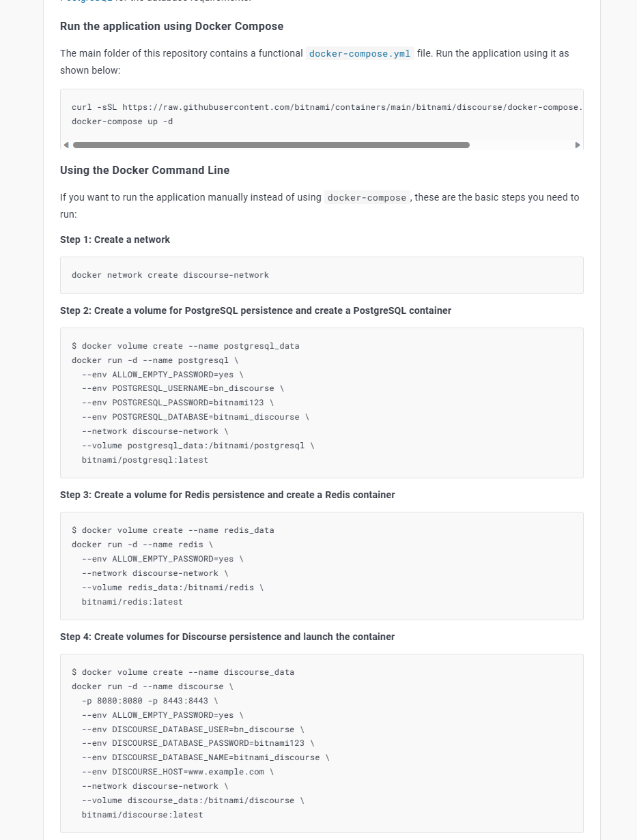This screenshot has height=840, width=637.
Task: Click the DISCOURSE_HOST=www.example.com env line
Action: [x=178, y=772]
